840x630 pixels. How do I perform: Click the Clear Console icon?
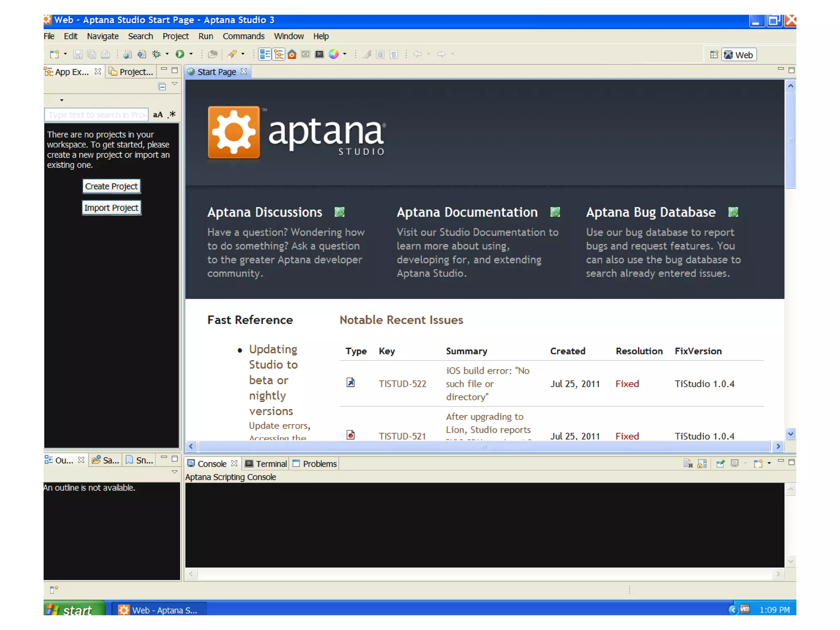688,463
